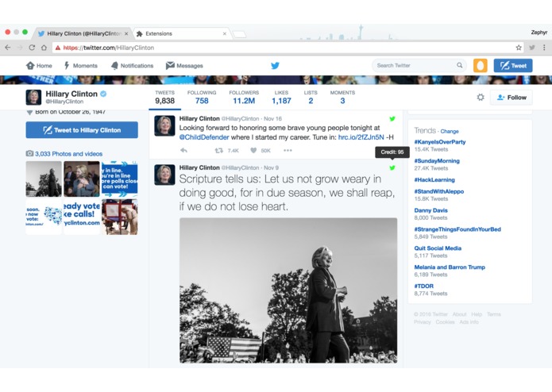Click the blue Tweet compose button
This screenshot has width=552, height=392.
pos(513,65)
